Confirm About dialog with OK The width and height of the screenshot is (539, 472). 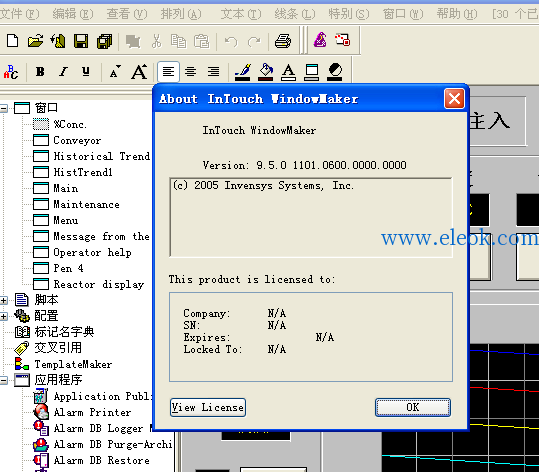point(413,407)
